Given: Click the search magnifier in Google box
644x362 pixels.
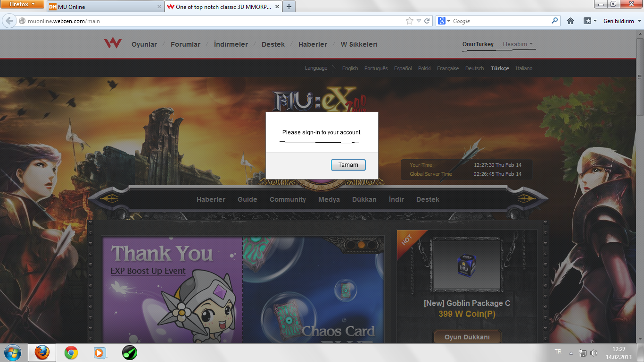Looking at the screenshot, I should click(554, 21).
